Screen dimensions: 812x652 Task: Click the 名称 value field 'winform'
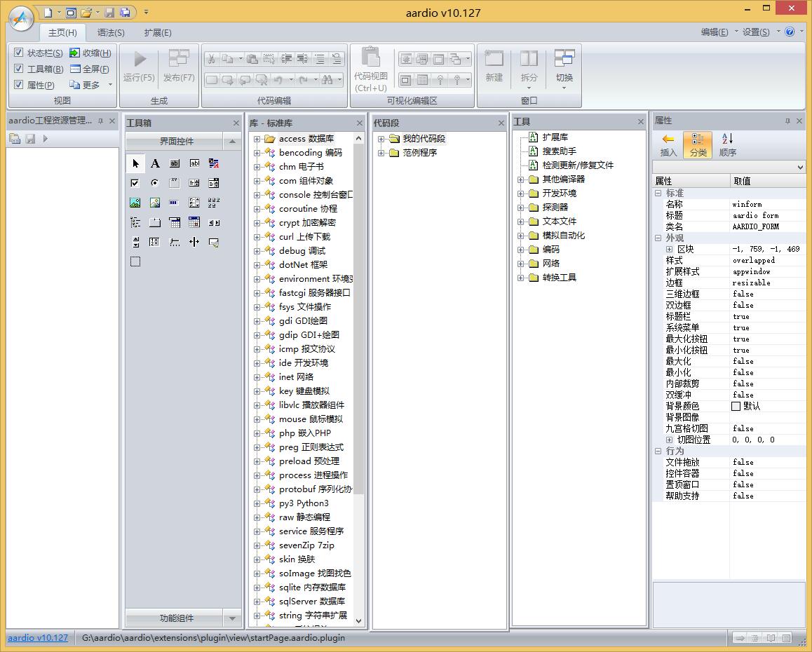coord(767,204)
